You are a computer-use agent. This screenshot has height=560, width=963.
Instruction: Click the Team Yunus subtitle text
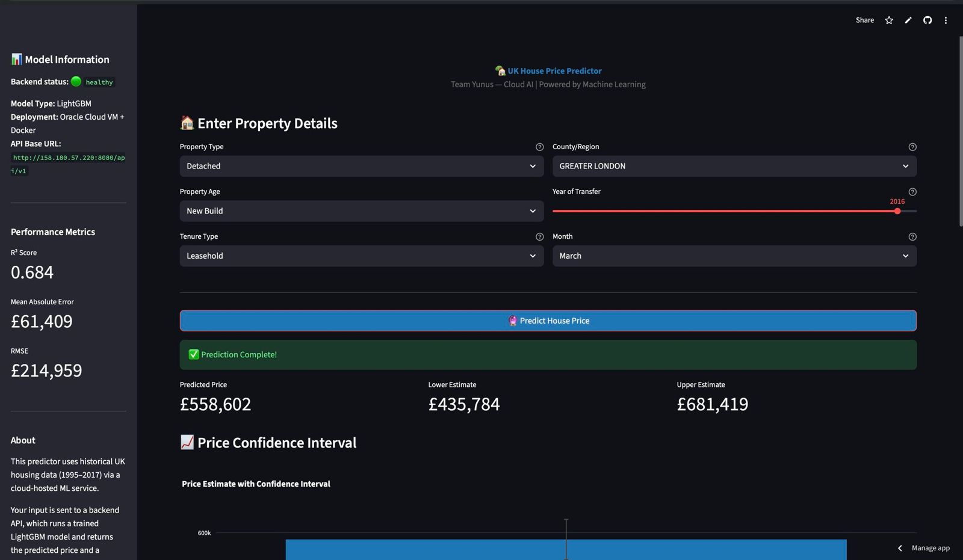pos(548,84)
